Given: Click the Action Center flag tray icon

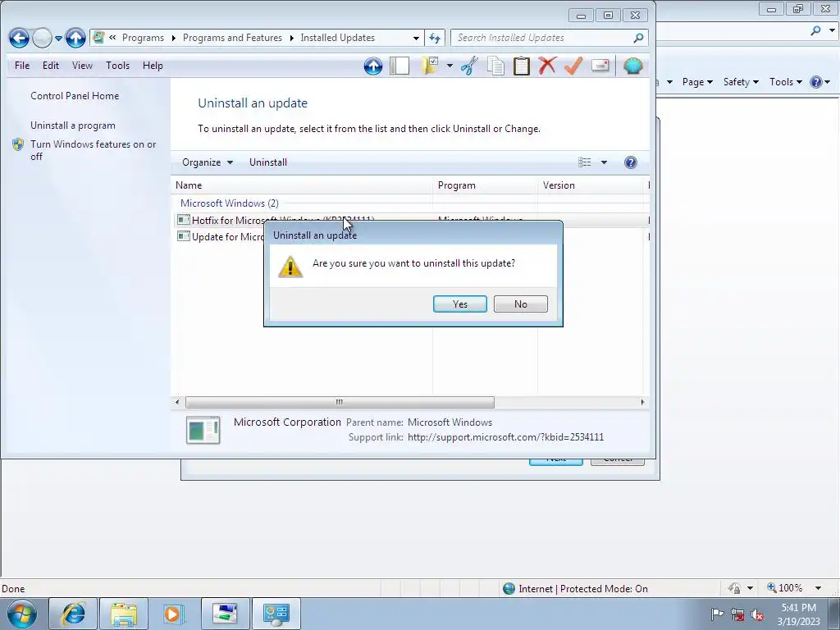Looking at the screenshot, I should pos(717,614).
